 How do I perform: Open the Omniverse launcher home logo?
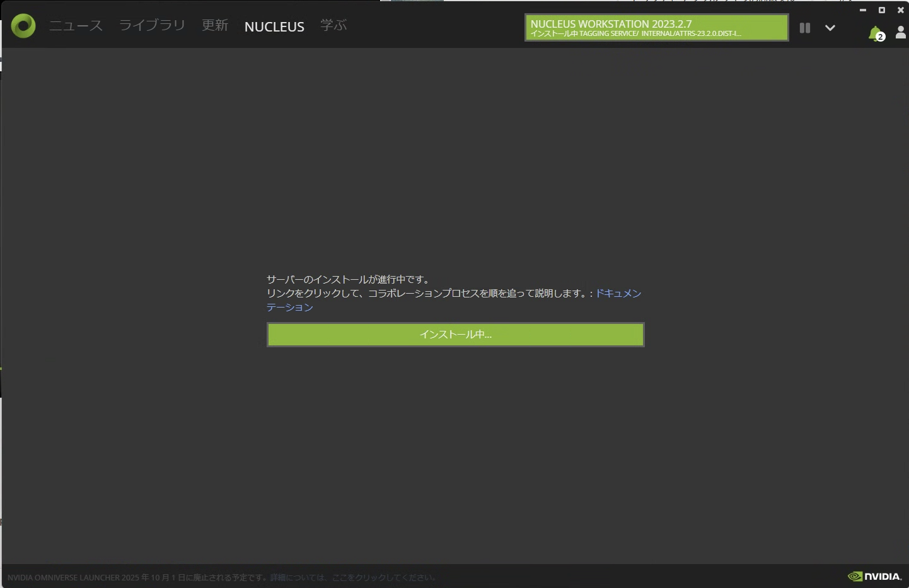23,26
